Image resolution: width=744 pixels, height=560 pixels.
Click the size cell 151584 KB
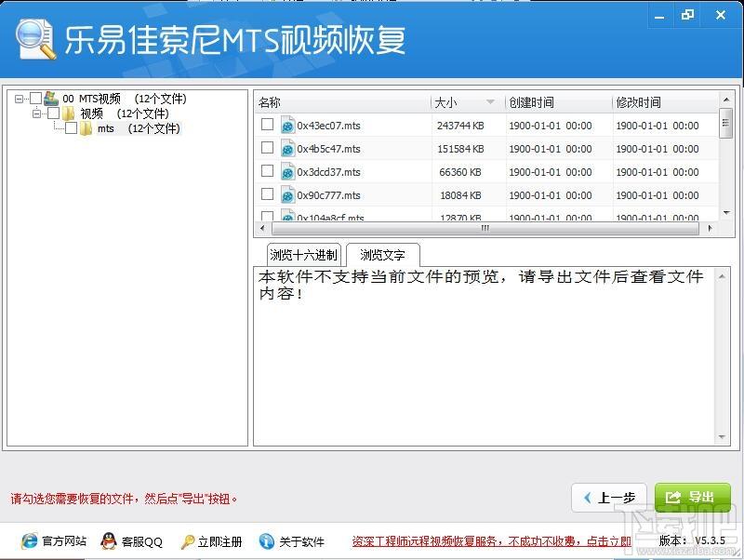point(460,149)
